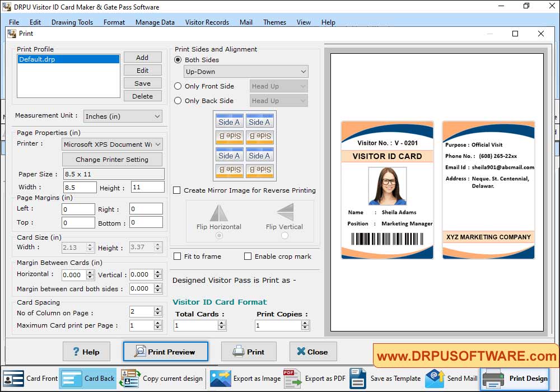The width and height of the screenshot is (560, 392).
Task: Open the Themes menu
Action: tap(274, 22)
